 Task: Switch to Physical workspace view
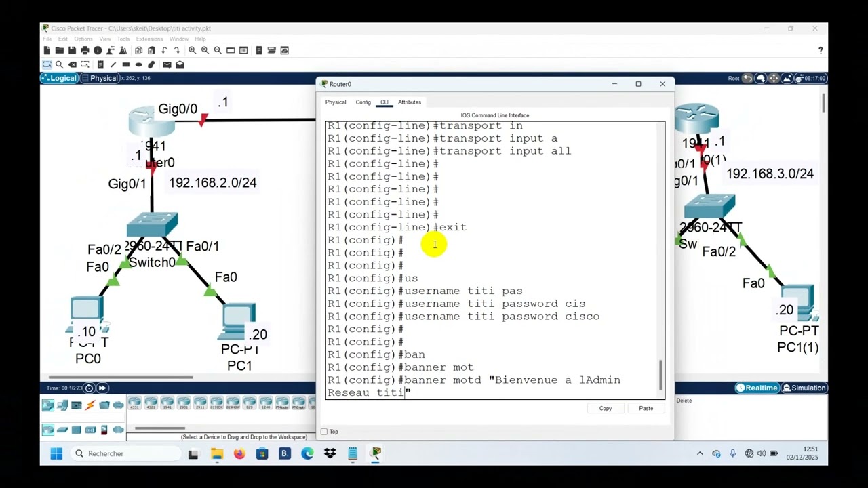pyautogui.click(x=100, y=78)
